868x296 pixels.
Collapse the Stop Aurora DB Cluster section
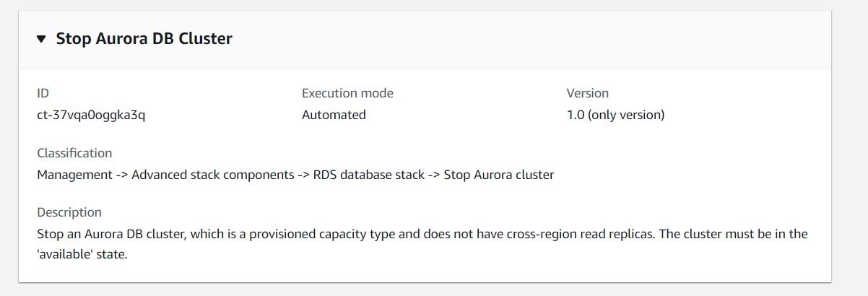click(41, 39)
